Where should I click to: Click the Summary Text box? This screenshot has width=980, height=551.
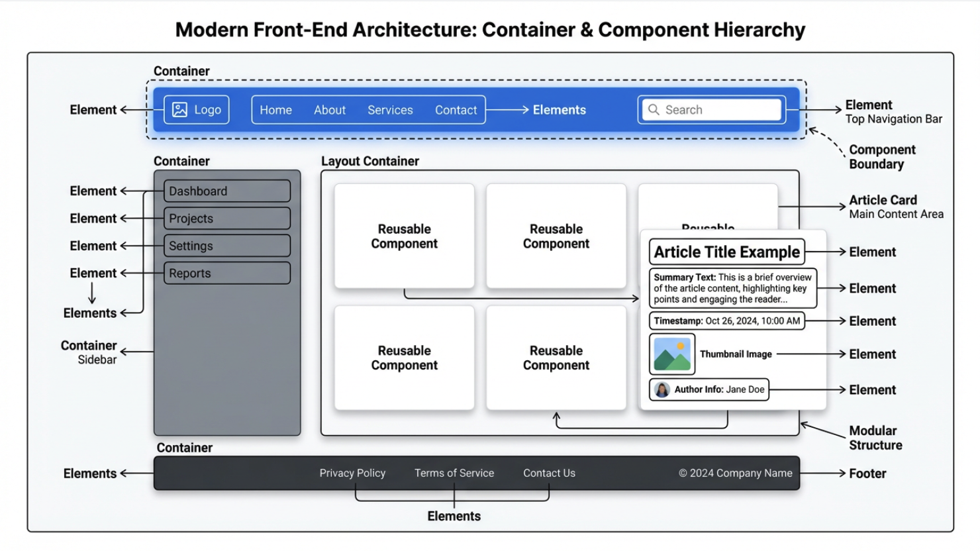click(732, 288)
